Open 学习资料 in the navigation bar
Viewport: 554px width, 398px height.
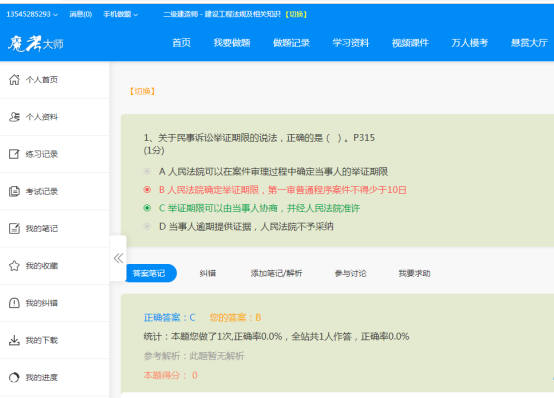click(350, 43)
